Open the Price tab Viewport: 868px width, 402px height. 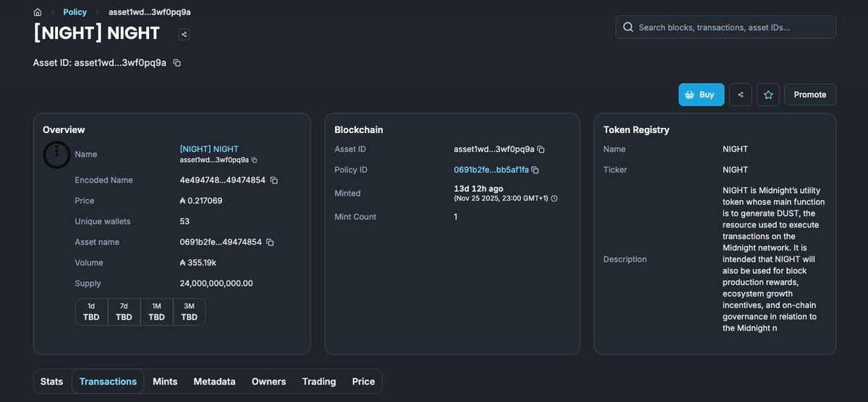[x=363, y=381]
